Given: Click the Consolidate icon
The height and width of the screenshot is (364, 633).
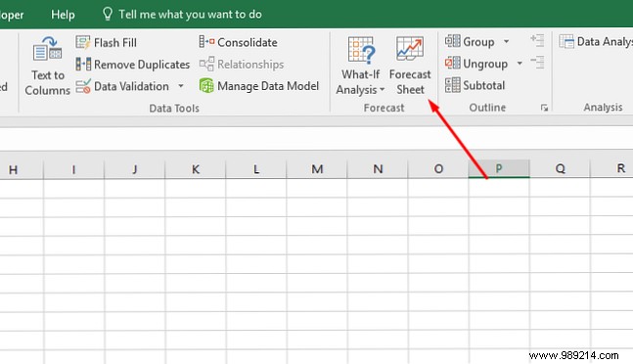Looking at the screenshot, I should (x=206, y=42).
